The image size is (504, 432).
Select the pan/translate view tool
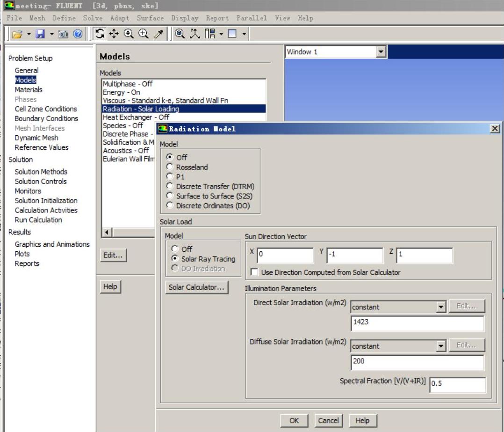click(114, 34)
